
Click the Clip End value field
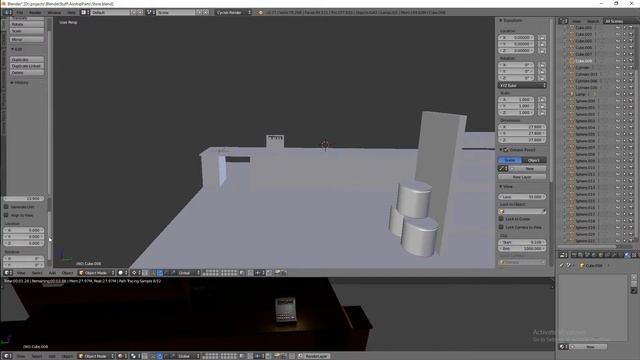522,249
